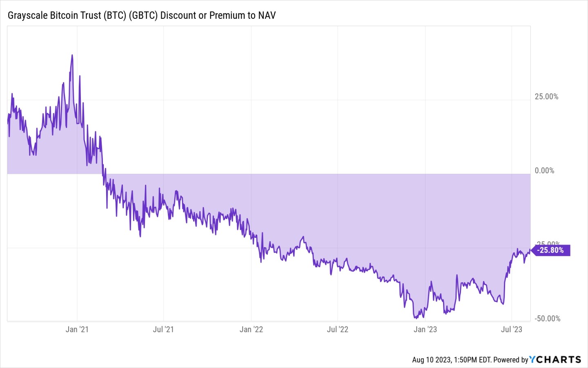Select the Jan '21 axis label

pos(77,329)
